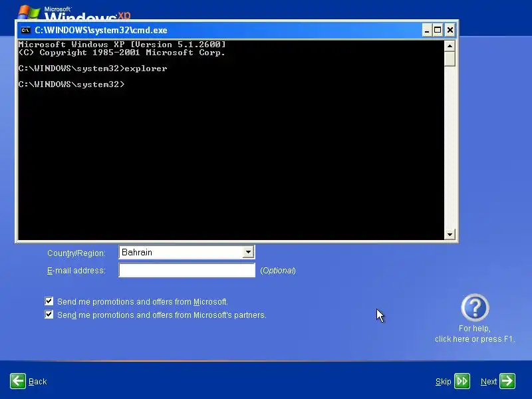
Task: Uncheck promotions from Microsoft's partners
Action: 49,315
